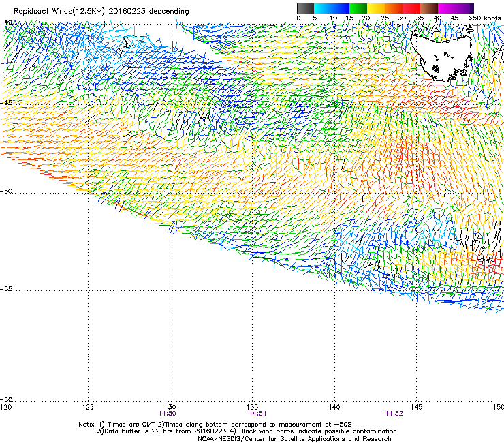The width and height of the screenshot is (504, 443).
Task: Click the NOAA/NESDIS Center credit line
Action: coord(294,439)
